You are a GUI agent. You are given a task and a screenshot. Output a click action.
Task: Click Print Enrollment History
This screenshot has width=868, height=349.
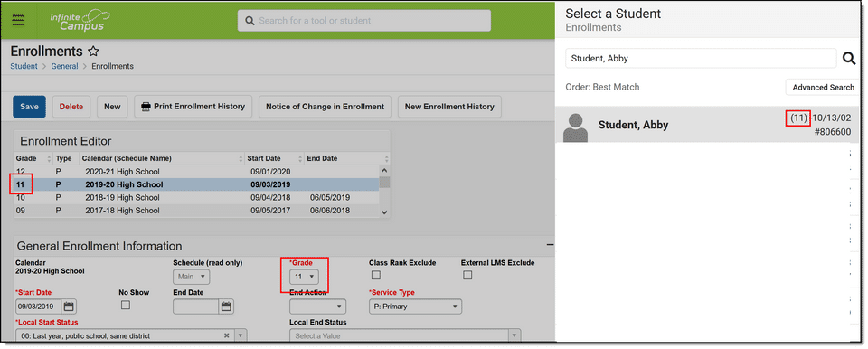click(x=193, y=107)
